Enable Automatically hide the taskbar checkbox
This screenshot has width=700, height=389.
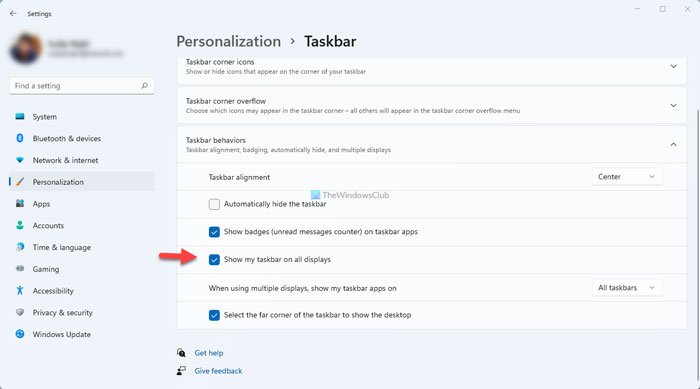click(214, 204)
